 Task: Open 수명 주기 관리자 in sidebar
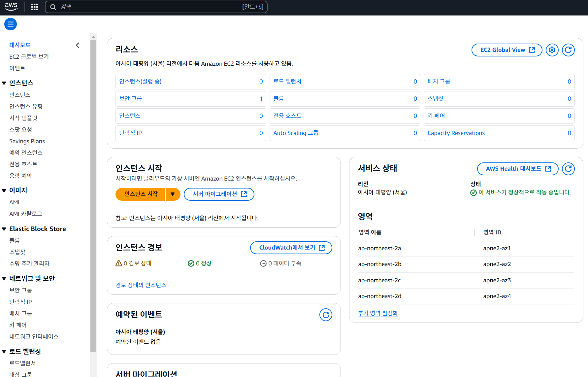tap(29, 263)
